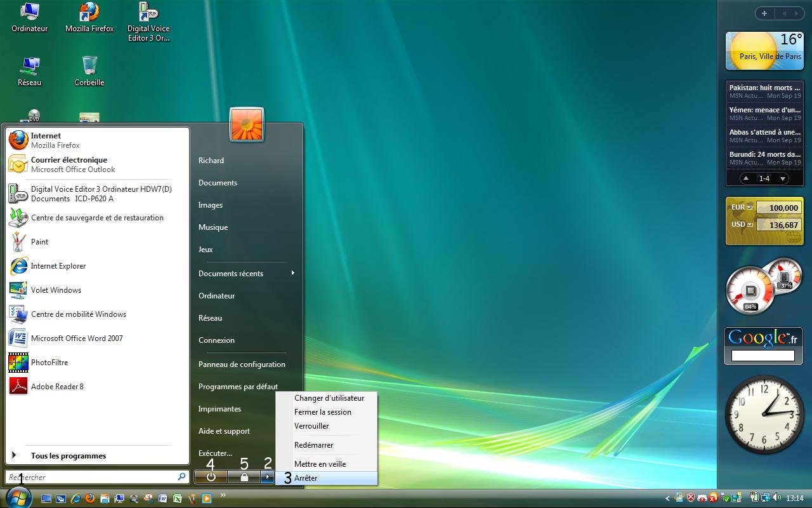Open Aide et support
812x508 pixels.
click(x=224, y=431)
